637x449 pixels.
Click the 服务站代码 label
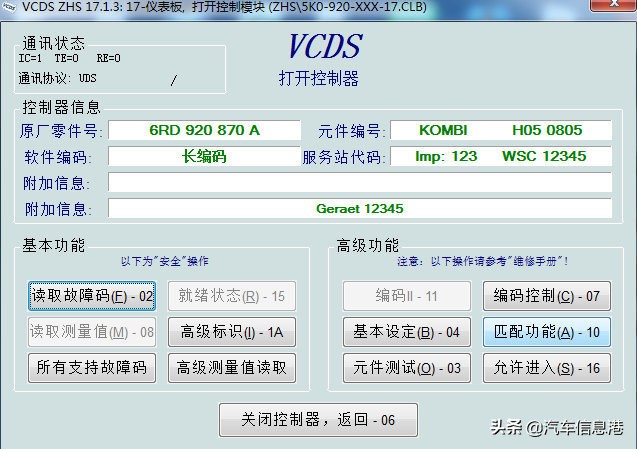point(344,157)
